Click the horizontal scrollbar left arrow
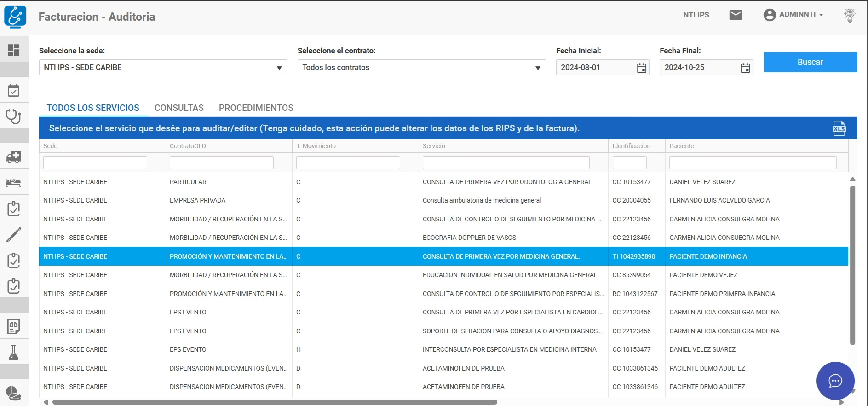The image size is (868, 406). click(46, 402)
